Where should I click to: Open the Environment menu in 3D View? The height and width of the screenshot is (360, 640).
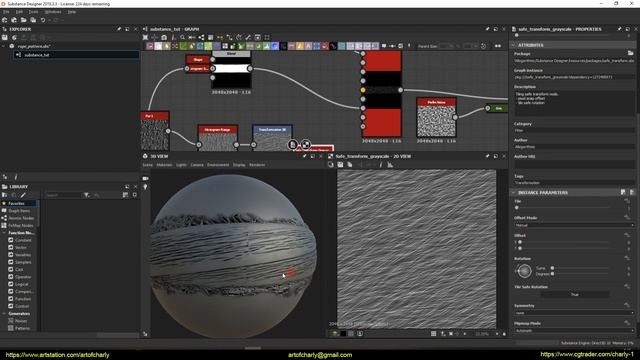point(218,165)
